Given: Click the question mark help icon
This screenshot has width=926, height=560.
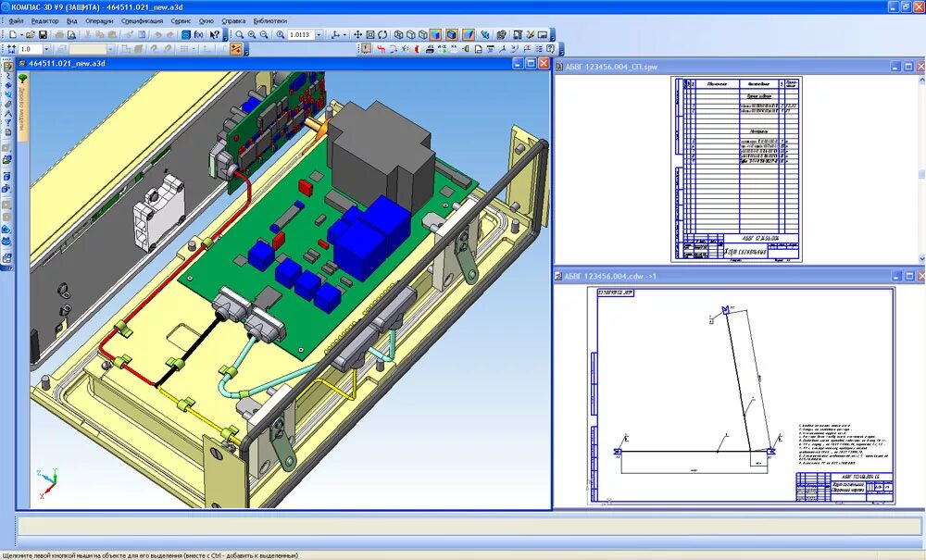Looking at the screenshot, I should point(550,49).
